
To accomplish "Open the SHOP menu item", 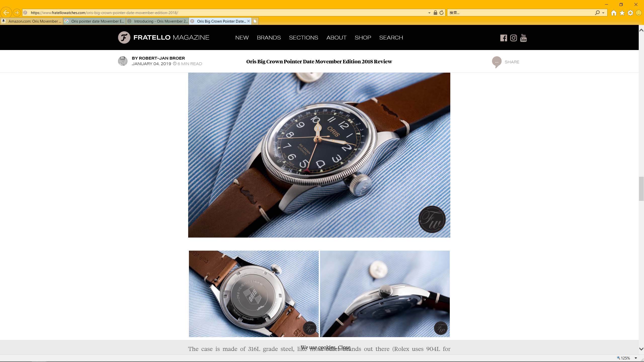I will pos(363,38).
